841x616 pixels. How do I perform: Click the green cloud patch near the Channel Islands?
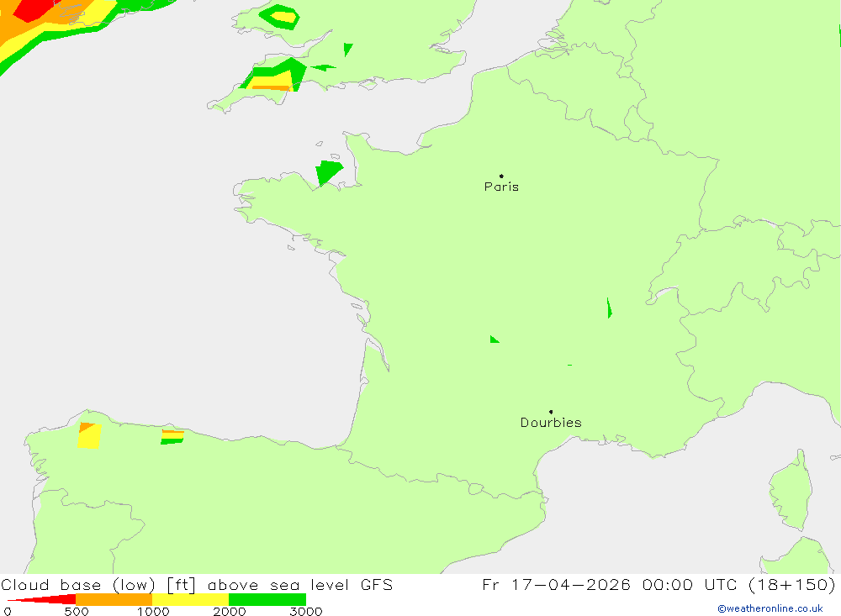point(327,171)
